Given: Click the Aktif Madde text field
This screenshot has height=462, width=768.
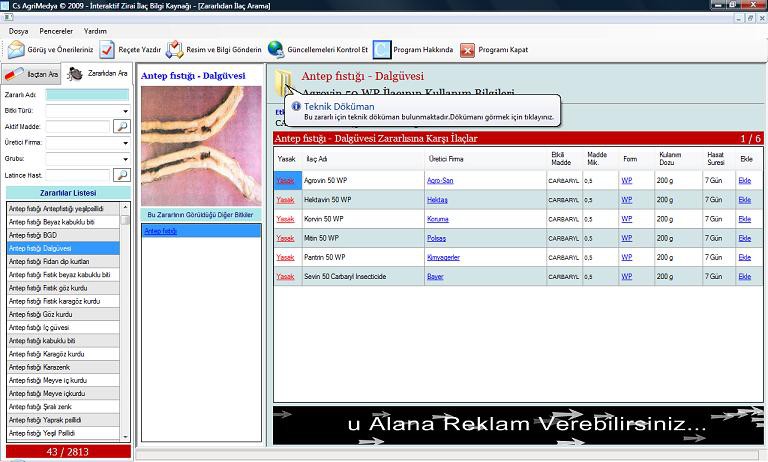Looking at the screenshot, I should (x=78, y=126).
